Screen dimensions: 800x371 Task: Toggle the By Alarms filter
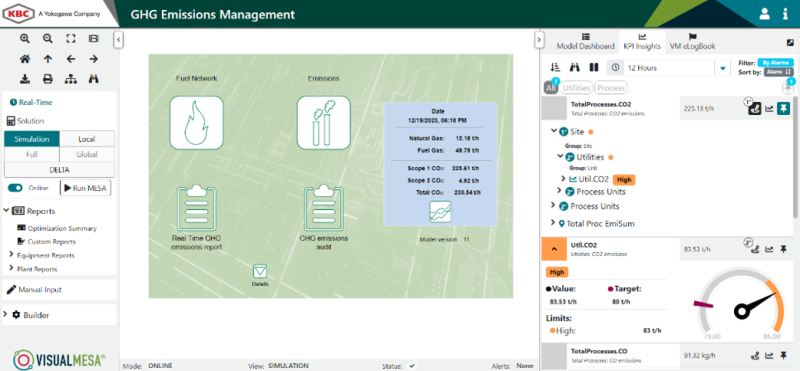775,63
